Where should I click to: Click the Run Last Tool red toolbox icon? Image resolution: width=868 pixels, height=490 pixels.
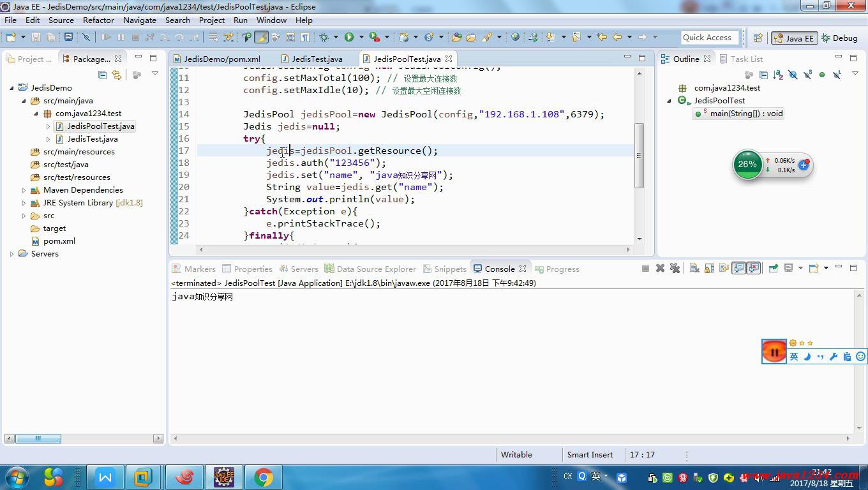click(x=375, y=37)
